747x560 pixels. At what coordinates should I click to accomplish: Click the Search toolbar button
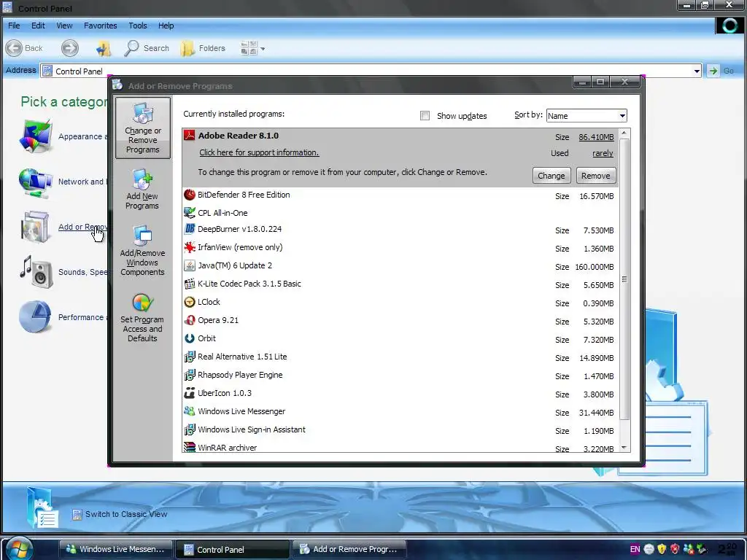[147, 48]
